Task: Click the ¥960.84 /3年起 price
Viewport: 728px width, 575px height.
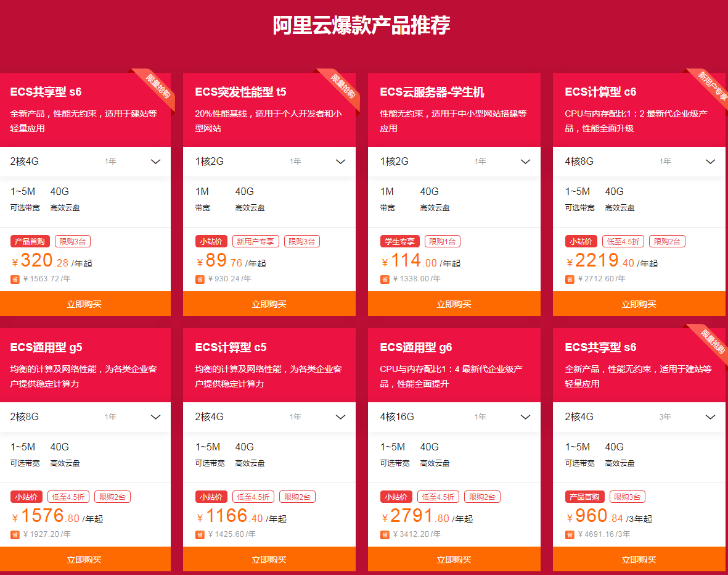Action: point(608,516)
